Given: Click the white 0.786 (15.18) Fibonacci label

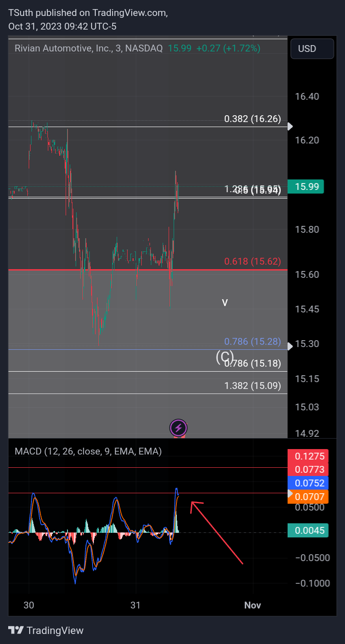Looking at the screenshot, I should pyautogui.click(x=252, y=363).
